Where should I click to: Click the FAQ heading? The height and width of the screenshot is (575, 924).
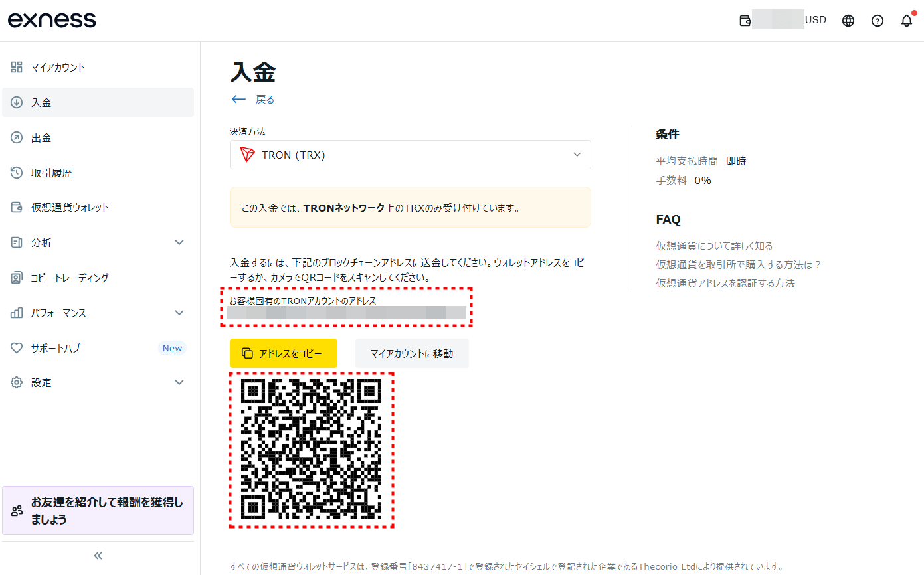pos(668,220)
